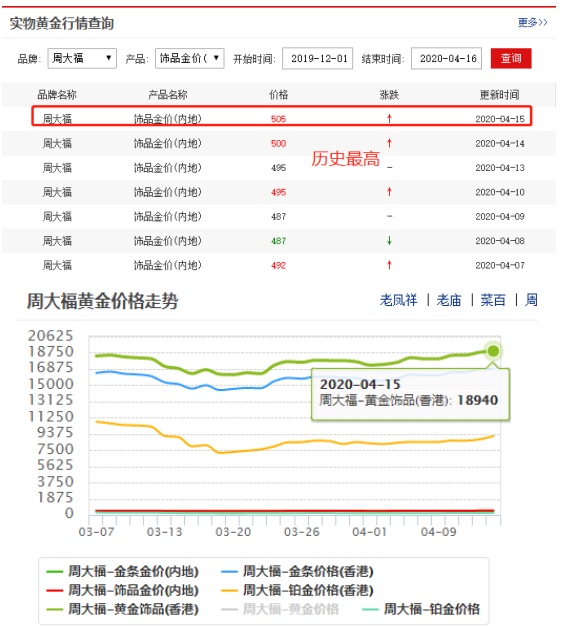Click the 涨跌 column header

coord(389,95)
